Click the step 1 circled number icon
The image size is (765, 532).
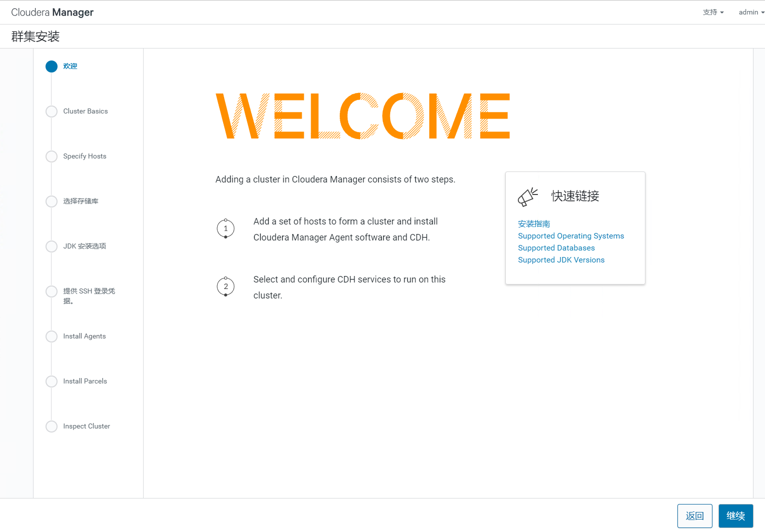point(226,228)
